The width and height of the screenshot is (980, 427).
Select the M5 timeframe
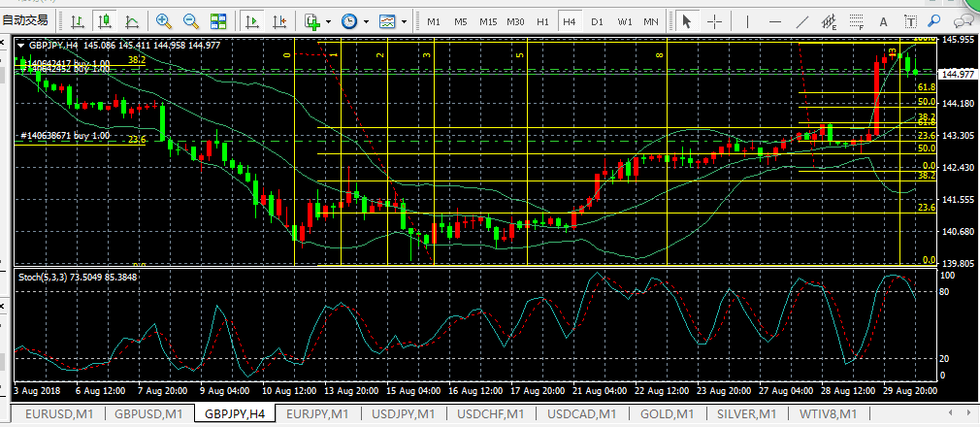click(x=461, y=22)
